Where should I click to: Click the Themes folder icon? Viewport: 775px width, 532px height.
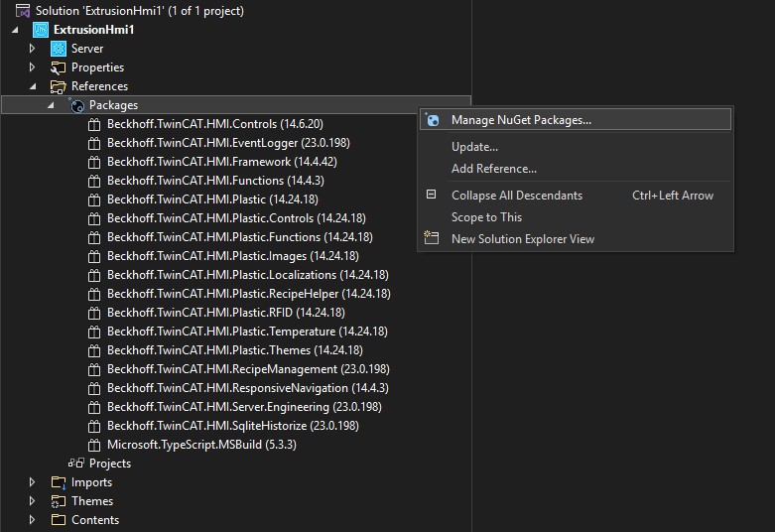click(59, 501)
